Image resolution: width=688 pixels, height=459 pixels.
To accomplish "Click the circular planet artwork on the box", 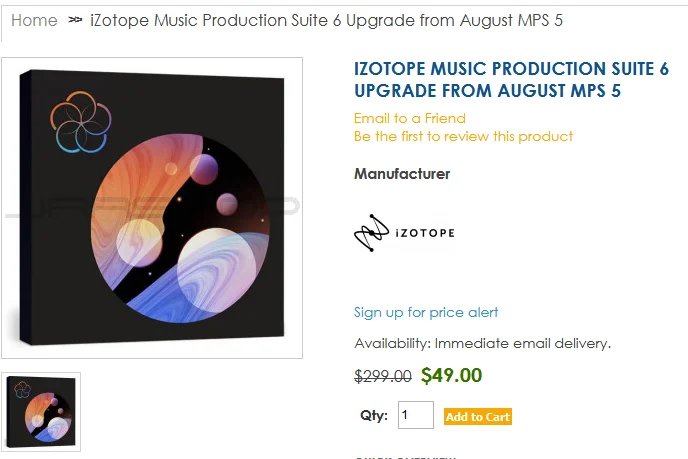I will [x=180, y=228].
